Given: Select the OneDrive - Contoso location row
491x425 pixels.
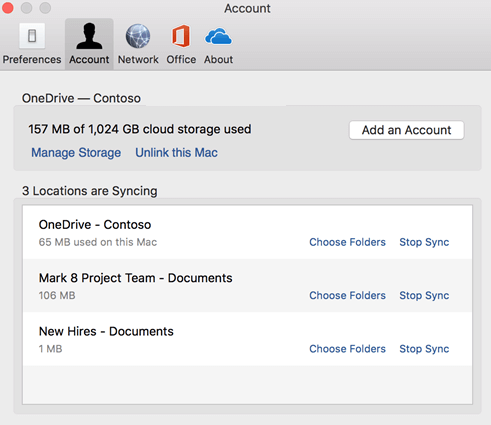Looking at the screenshot, I should click(x=247, y=232).
